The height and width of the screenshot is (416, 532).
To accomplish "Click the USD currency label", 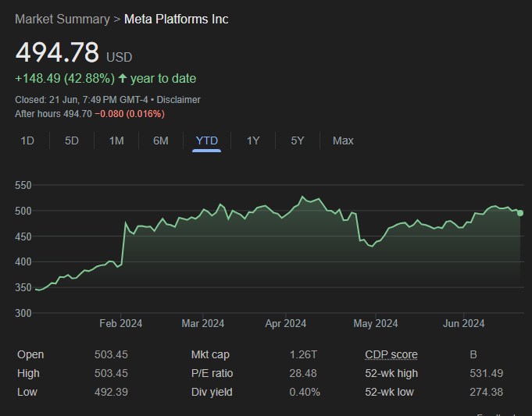I will tap(119, 57).
